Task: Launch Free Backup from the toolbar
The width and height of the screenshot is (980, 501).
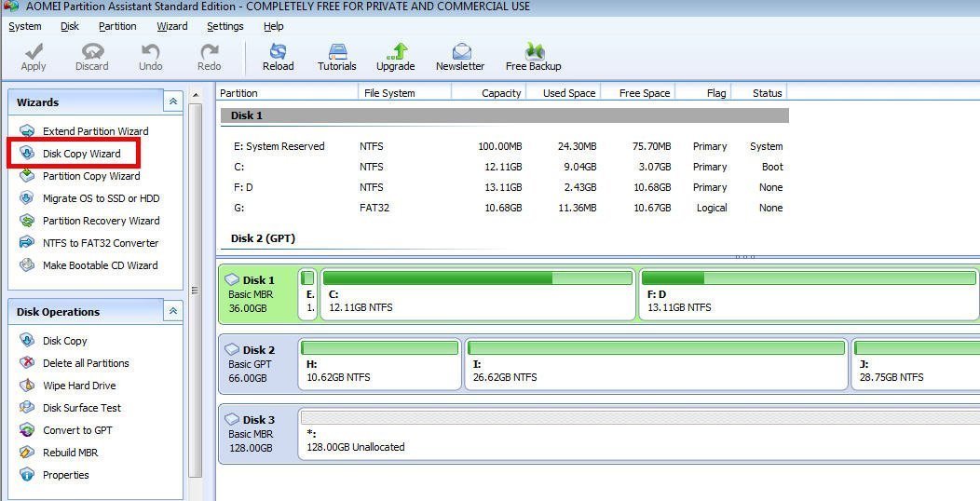Action: pyautogui.click(x=533, y=52)
